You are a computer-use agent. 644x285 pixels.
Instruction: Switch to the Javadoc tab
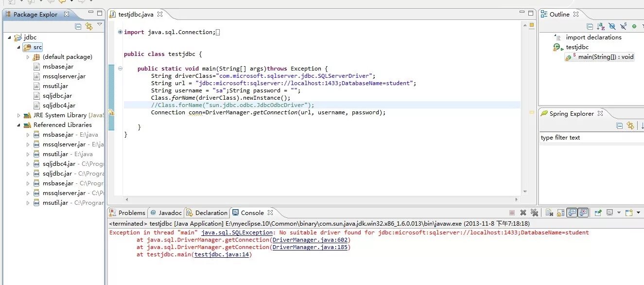coord(166,213)
